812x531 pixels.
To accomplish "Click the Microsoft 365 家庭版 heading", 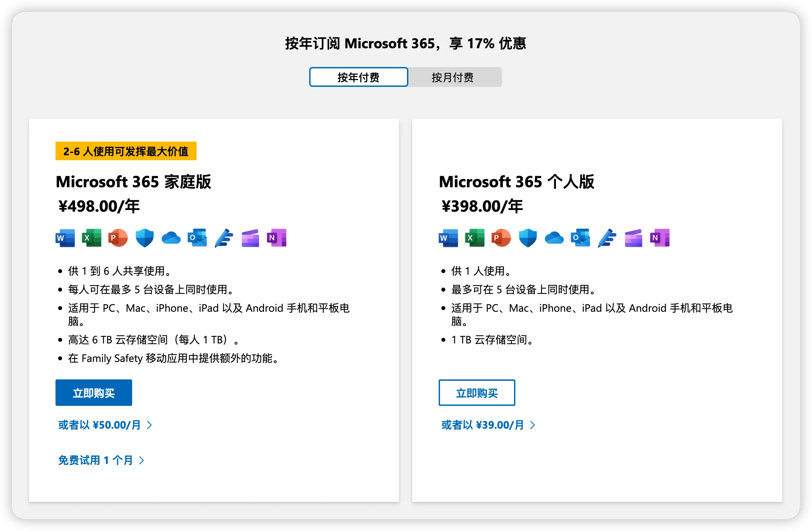I will 133,182.
